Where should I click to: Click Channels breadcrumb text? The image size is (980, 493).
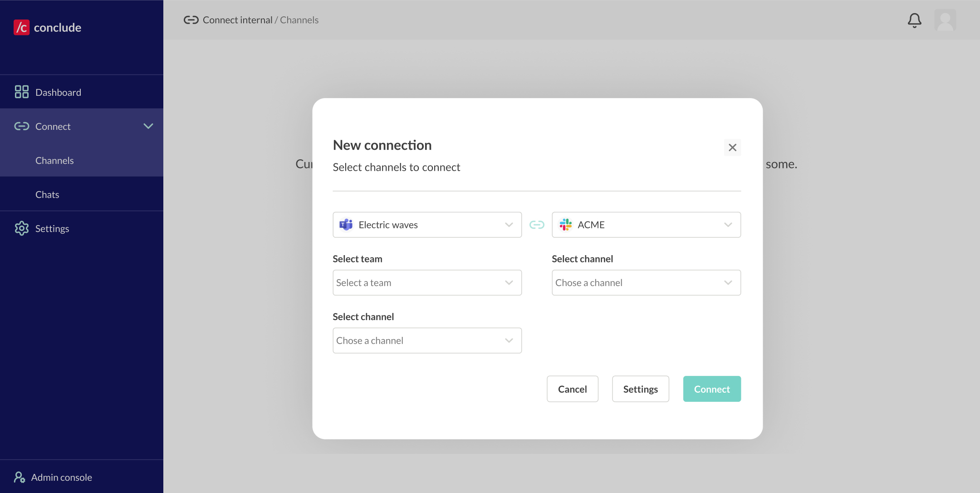299,20
